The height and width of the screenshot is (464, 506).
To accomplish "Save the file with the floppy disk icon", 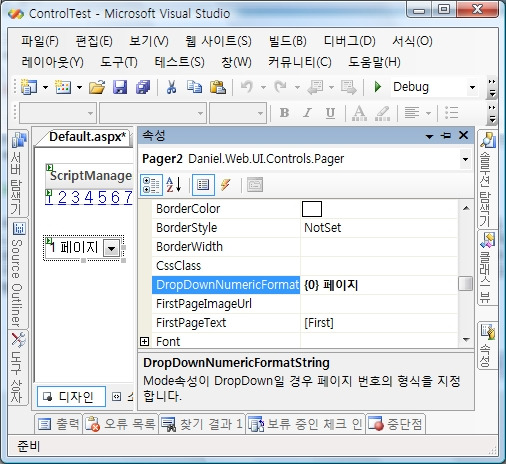I will point(120,87).
